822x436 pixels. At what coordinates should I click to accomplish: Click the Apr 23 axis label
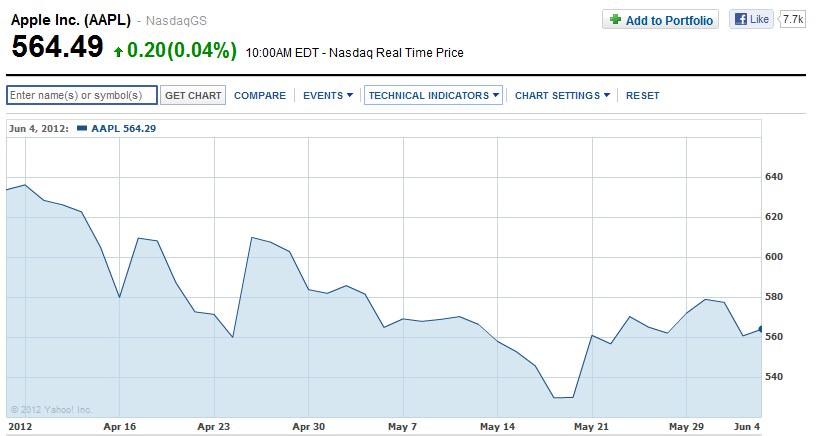[213, 427]
